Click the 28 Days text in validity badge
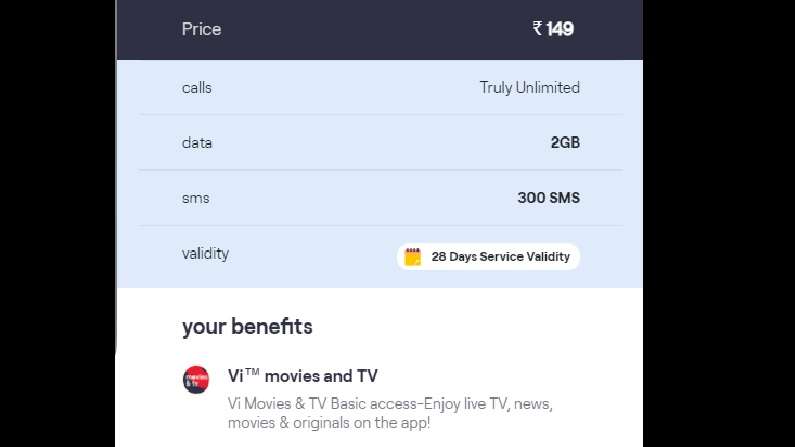 (454, 257)
